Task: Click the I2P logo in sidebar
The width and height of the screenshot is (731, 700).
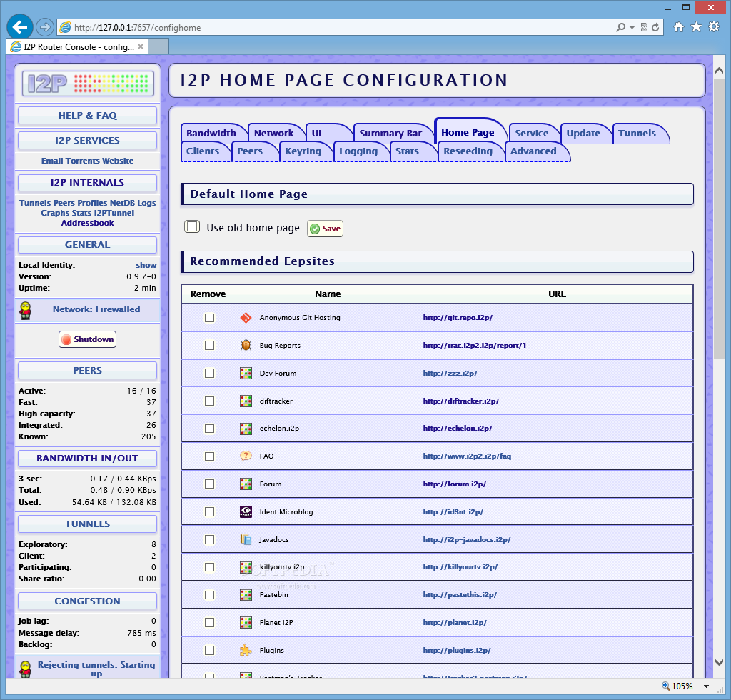Action: pos(88,84)
